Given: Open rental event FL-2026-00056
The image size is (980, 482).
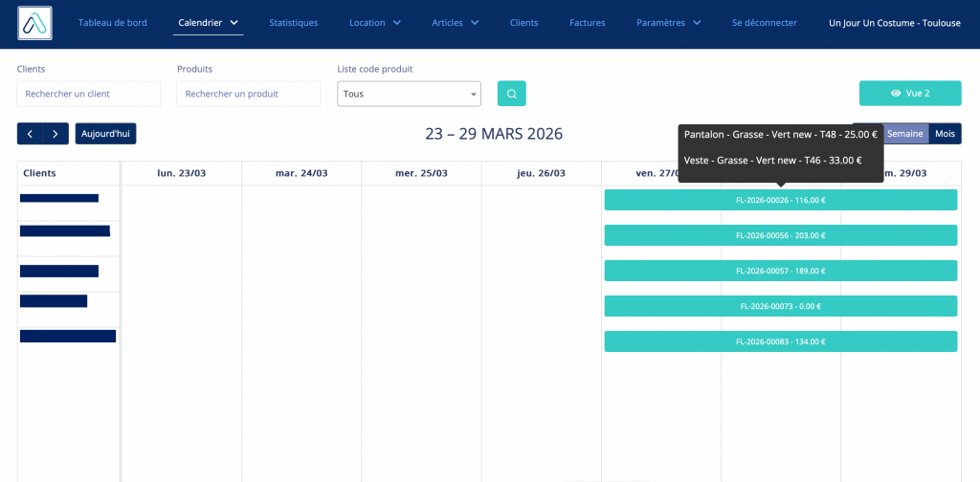Looking at the screenshot, I should click(780, 235).
